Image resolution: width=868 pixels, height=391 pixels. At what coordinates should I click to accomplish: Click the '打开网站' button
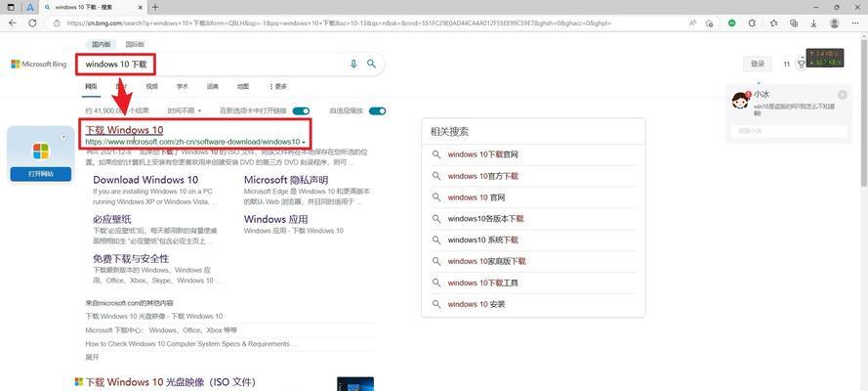click(40, 174)
